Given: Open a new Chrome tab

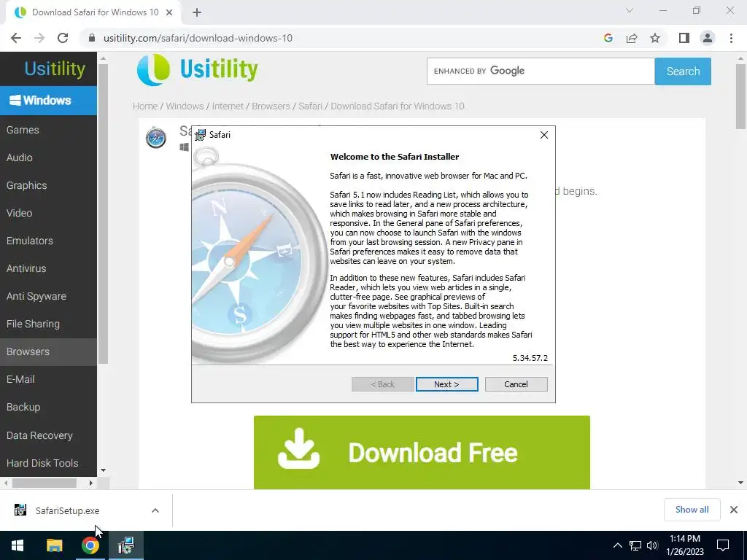Looking at the screenshot, I should coord(197,12).
